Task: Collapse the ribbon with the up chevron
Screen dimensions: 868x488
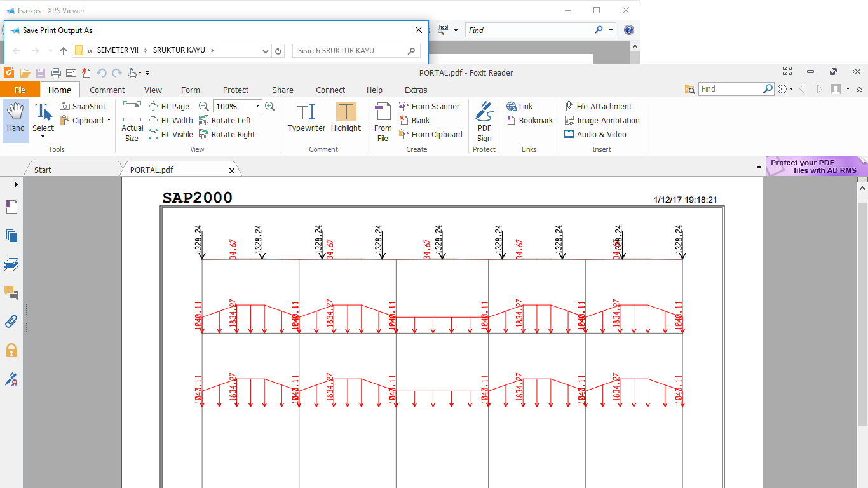Action: (x=858, y=89)
